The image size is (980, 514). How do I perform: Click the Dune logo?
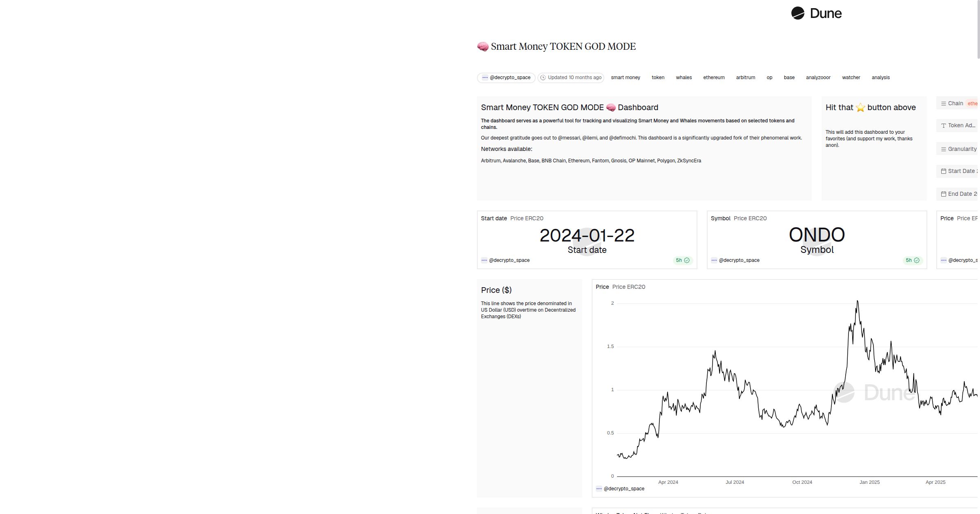[x=817, y=13]
